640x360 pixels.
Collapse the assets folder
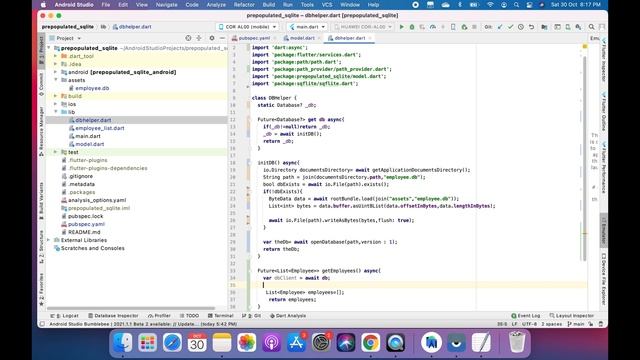56,80
